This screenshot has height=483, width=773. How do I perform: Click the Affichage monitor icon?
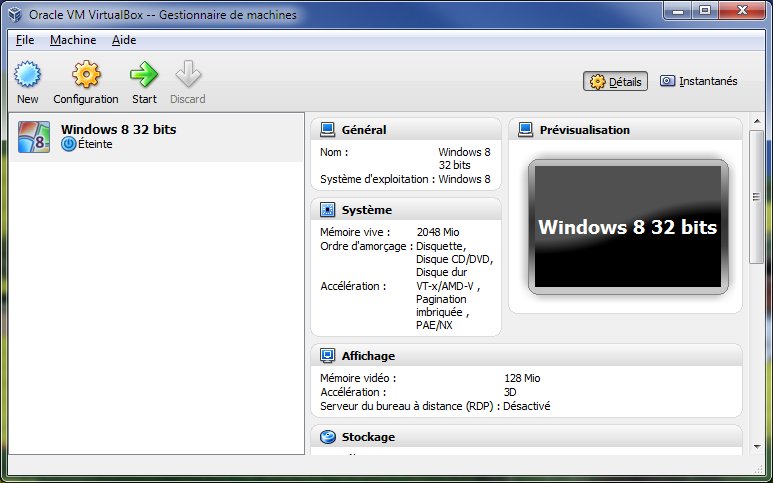(x=327, y=356)
